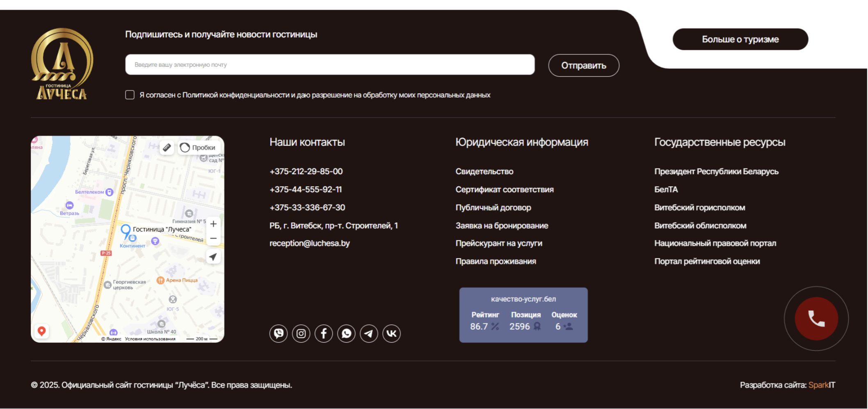Open the Instagram social icon
Screen dimensions: 868x409
301,334
